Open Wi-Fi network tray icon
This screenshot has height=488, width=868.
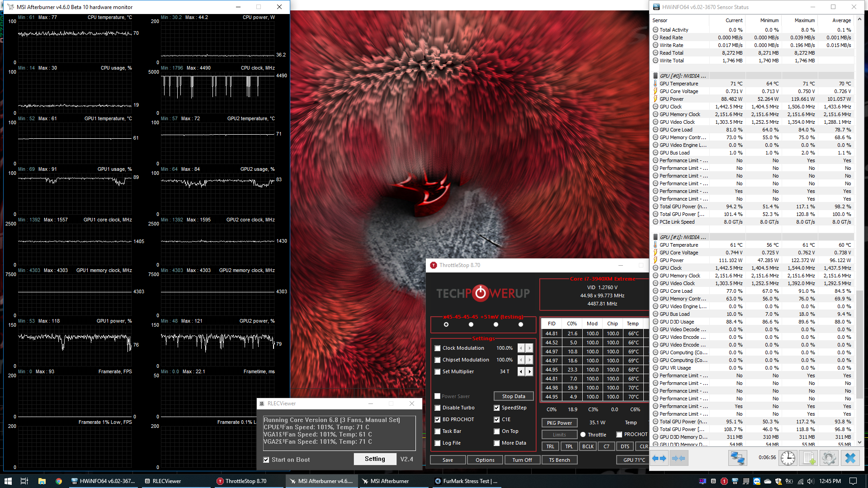pyautogui.click(x=801, y=481)
